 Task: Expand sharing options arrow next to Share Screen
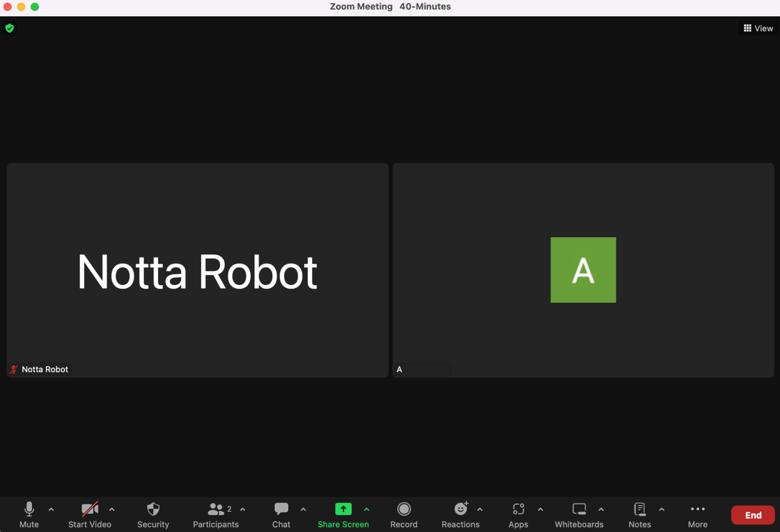pyautogui.click(x=367, y=509)
